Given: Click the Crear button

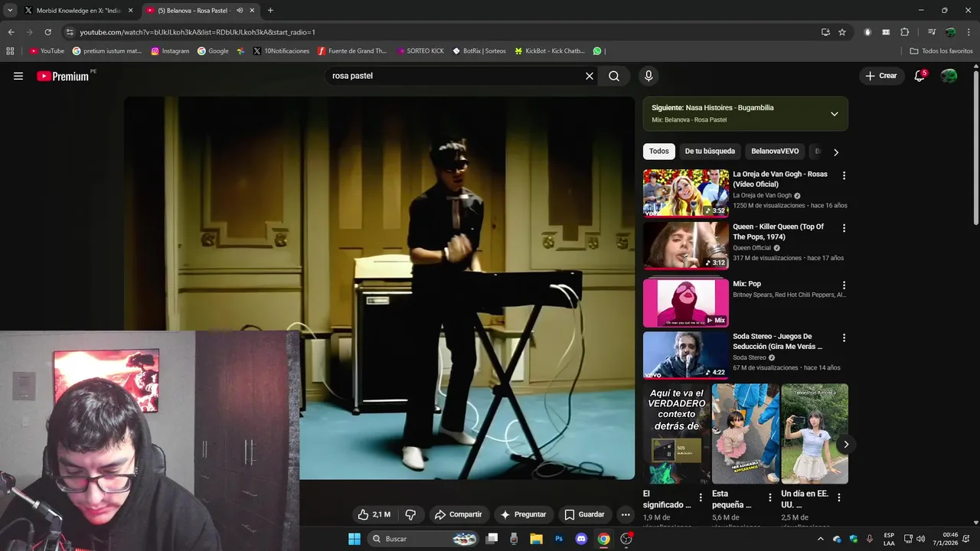Looking at the screenshot, I should [x=880, y=76].
